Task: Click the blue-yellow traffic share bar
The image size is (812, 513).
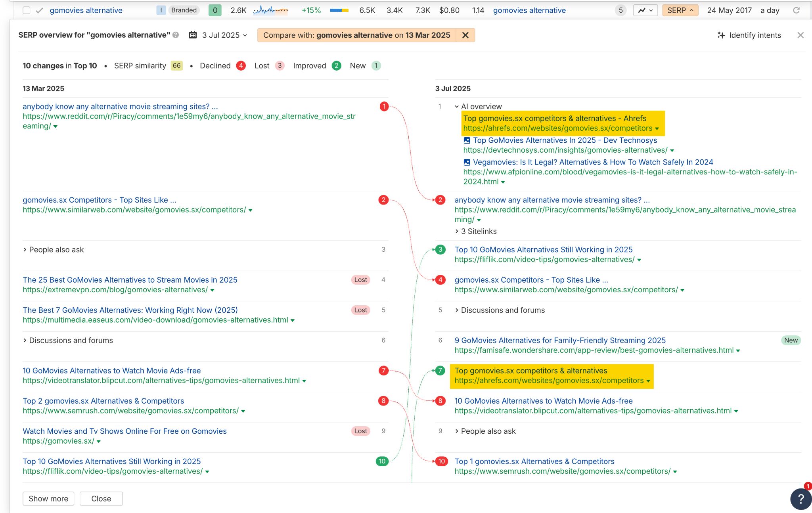Action: [x=339, y=10]
